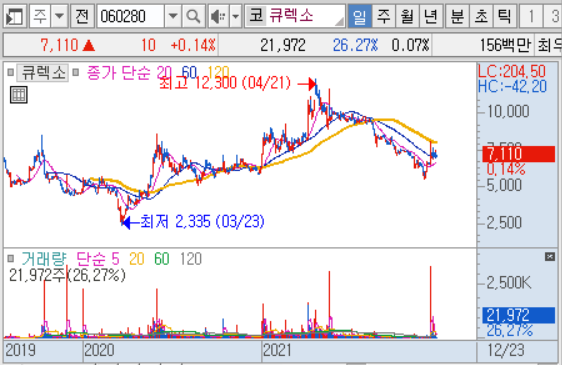Image resolution: width=562 pixels, height=365 pixels.
Task: Click the 거래량 volume indicator label
Action: coord(44,259)
